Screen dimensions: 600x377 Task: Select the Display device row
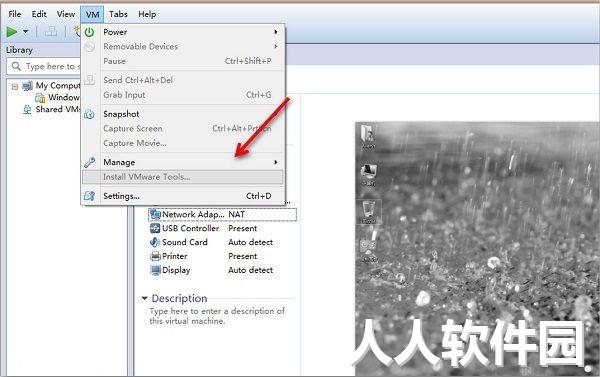[222, 270]
